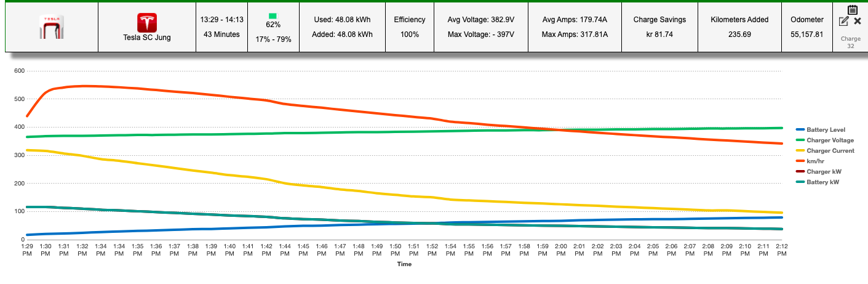Click the green battery level indicator
The width and height of the screenshot is (868, 284).
coord(273,16)
